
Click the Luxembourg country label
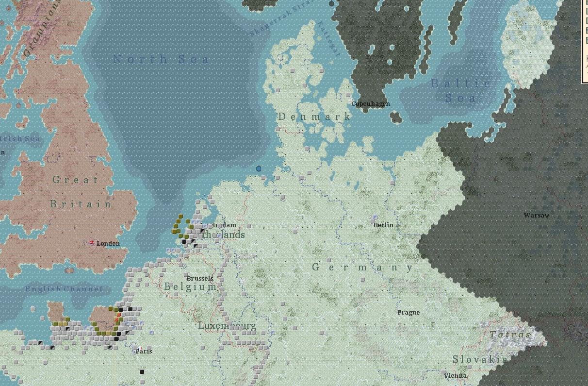pyautogui.click(x=227, y=325)
